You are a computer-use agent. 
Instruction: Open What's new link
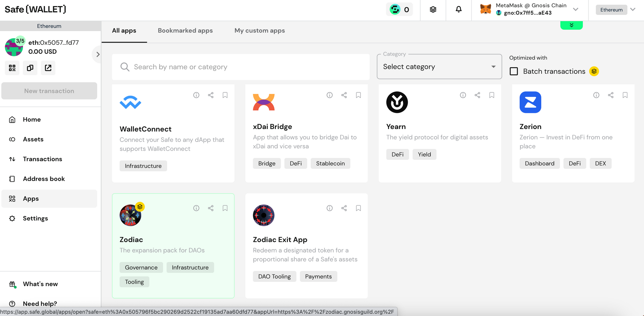click(40, 284)
